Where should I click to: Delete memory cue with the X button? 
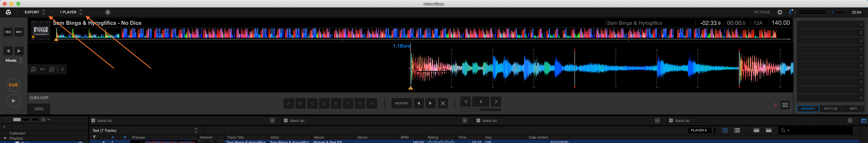443,103
